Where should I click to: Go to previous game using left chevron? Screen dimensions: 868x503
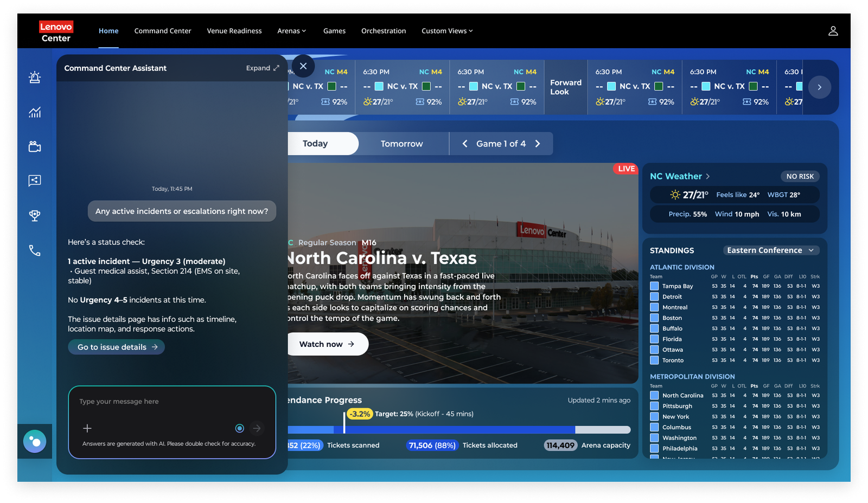coord(465,144)
